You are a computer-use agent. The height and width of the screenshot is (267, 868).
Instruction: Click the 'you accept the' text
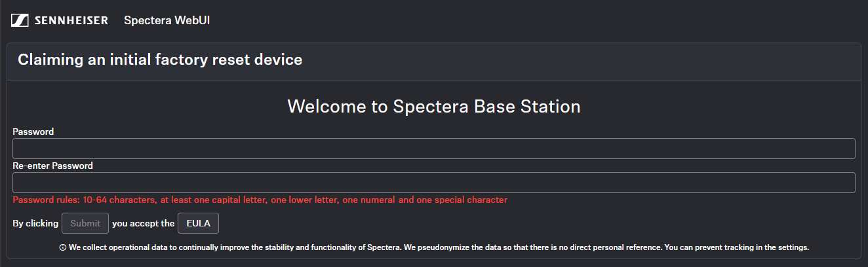coord(143,223)
